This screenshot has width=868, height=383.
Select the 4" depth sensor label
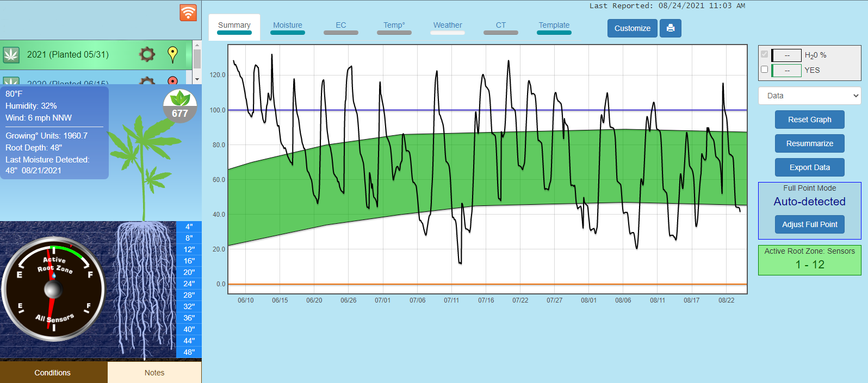pyautogui.click(x=189, y=227)
